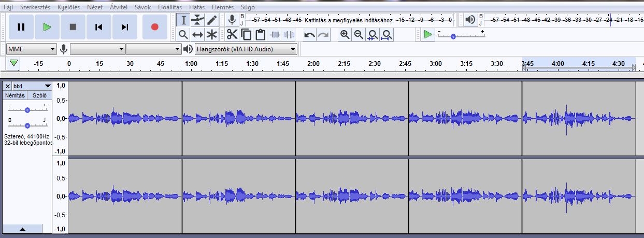Open the Hatás menu

[x=196, y=7]
